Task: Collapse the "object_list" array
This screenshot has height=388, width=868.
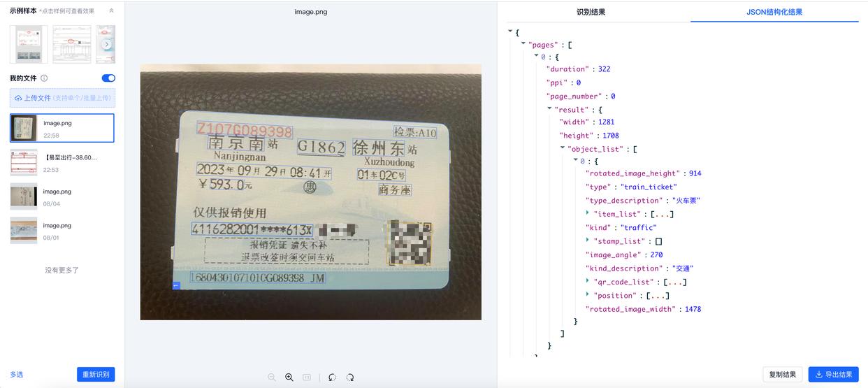Action: click(563, 148)
